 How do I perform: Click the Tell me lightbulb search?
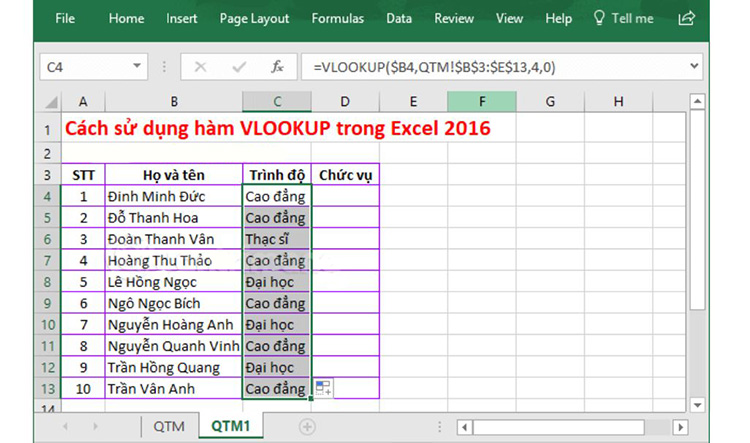(x=623, y=19)
